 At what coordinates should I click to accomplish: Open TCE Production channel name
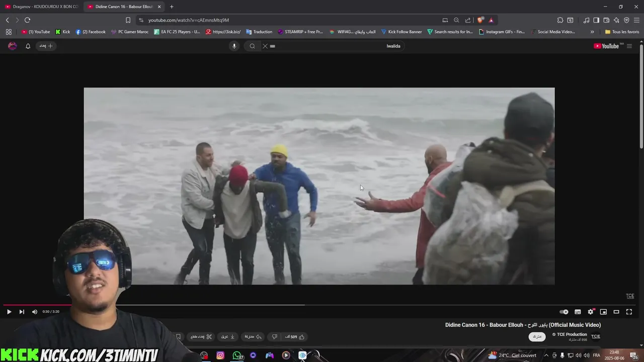[x=572, y=334]
